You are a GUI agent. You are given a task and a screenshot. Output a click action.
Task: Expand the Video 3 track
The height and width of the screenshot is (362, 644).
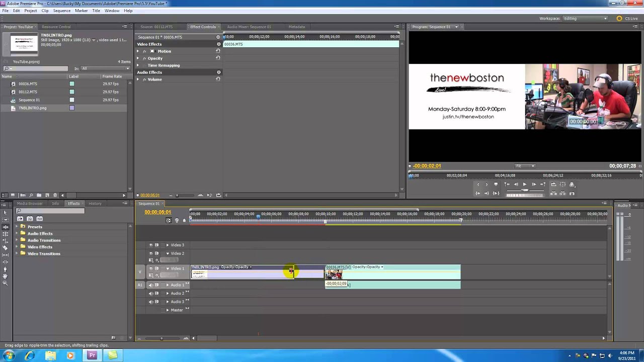tap(168, 245)
